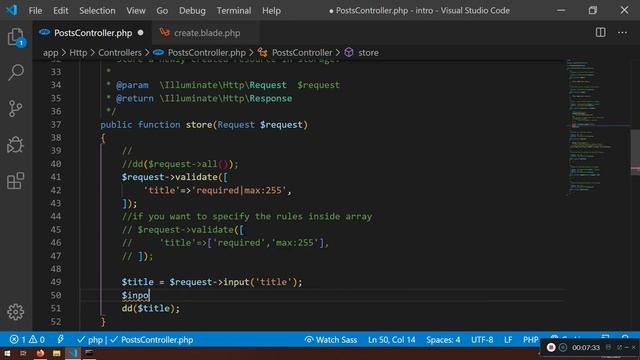Click the Split Editor icon

click(x=600, y=33)
